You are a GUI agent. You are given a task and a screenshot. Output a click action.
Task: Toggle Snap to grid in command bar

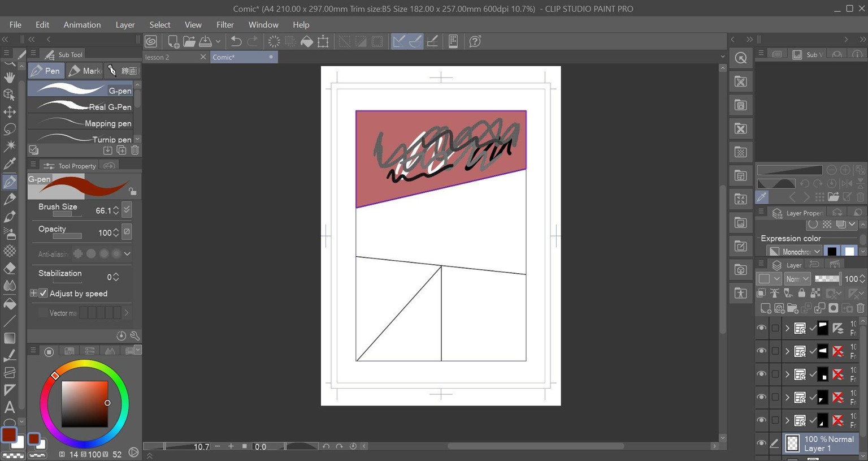coord(432,41)
